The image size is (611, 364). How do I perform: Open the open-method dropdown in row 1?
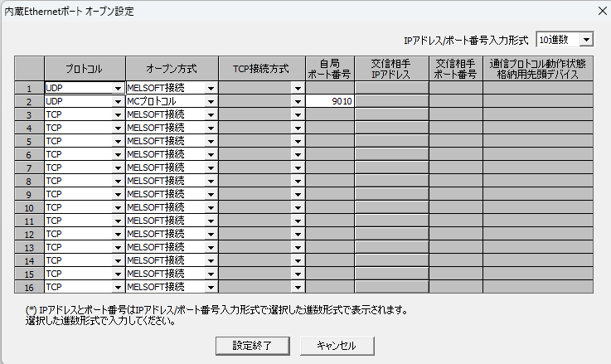point(211,88)
